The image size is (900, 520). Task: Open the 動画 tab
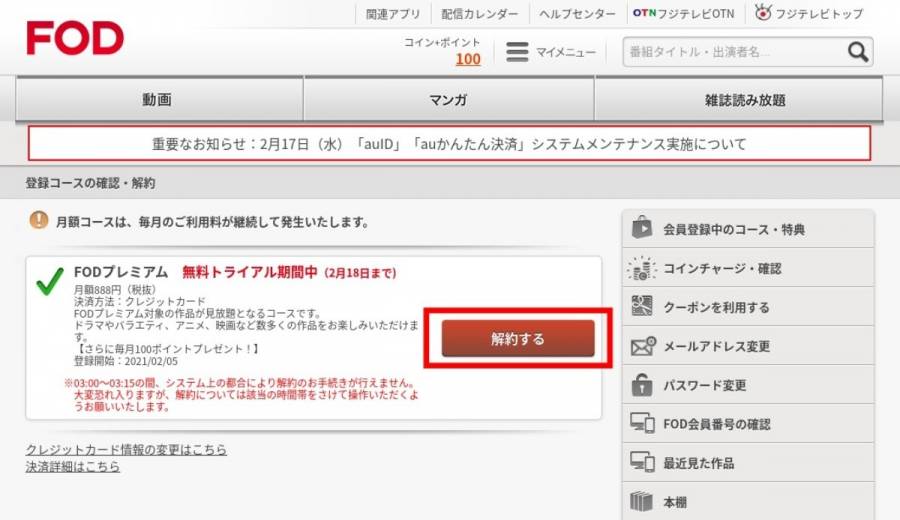pyautogui.click(x=159, y=99)
